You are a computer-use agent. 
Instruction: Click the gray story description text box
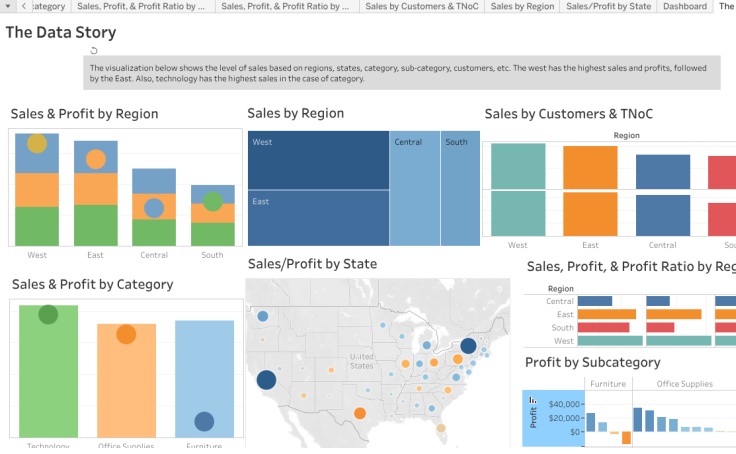(401, 72)
